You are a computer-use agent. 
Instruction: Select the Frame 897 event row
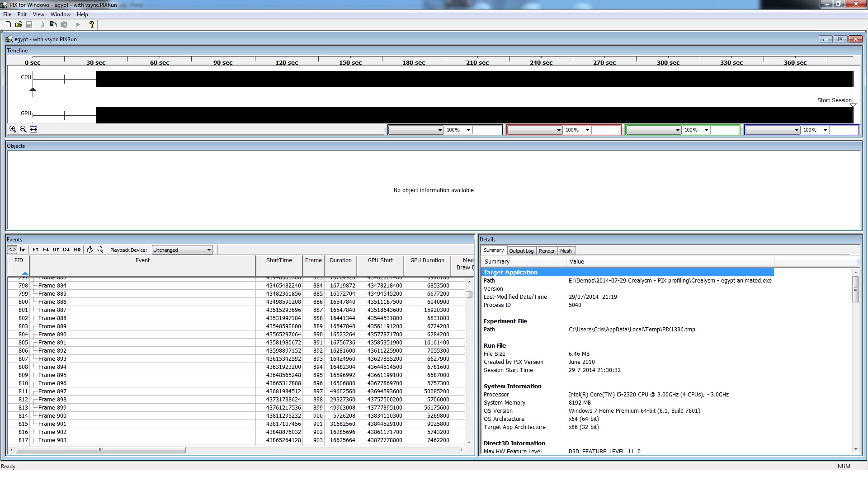pyautogui.click(x=52, y=391)
